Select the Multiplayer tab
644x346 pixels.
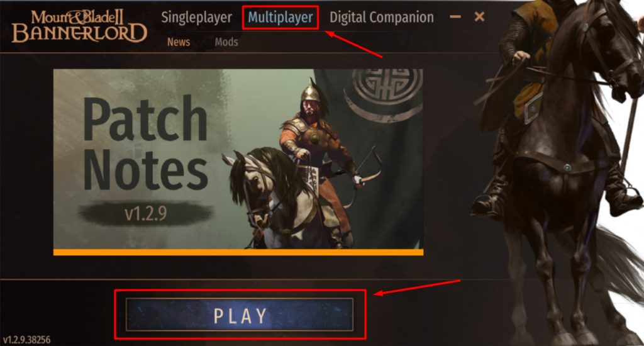[x=280, y=18]
